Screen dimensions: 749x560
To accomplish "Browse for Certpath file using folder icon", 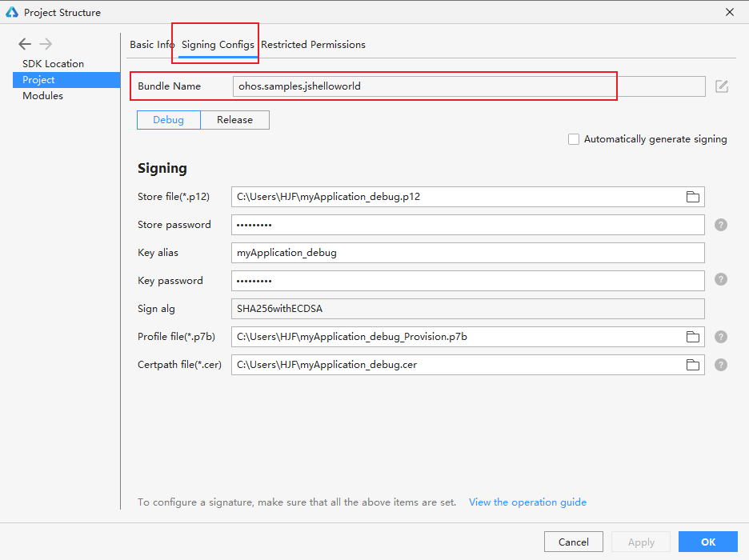I will (693, 365).
